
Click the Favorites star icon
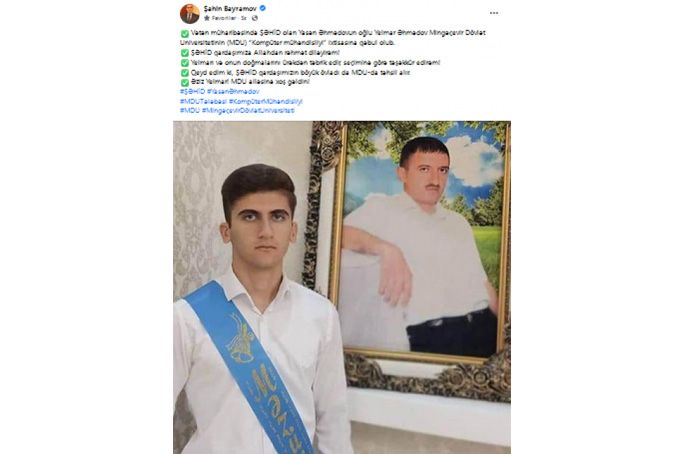207,18
